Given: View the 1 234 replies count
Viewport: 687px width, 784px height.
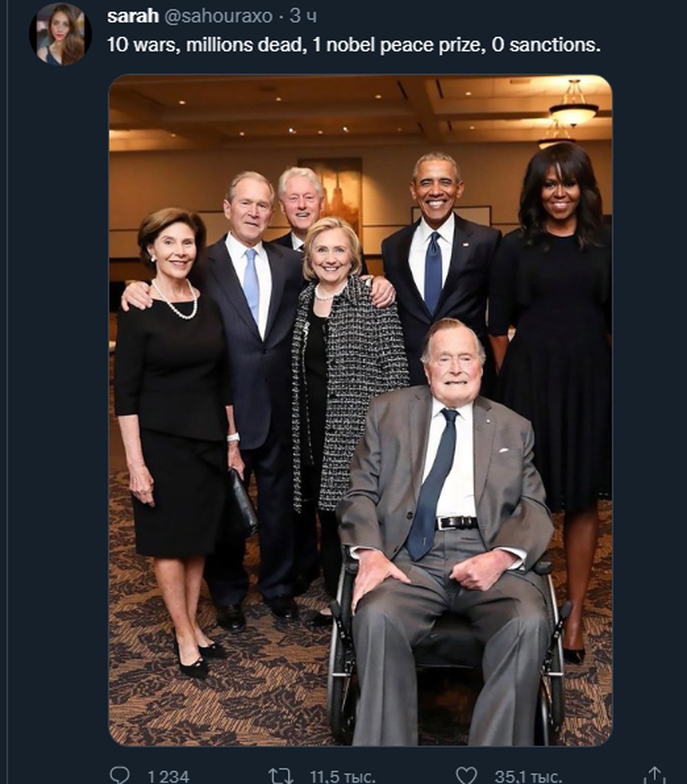Looking at the screenshot, I should click(168, 777).
